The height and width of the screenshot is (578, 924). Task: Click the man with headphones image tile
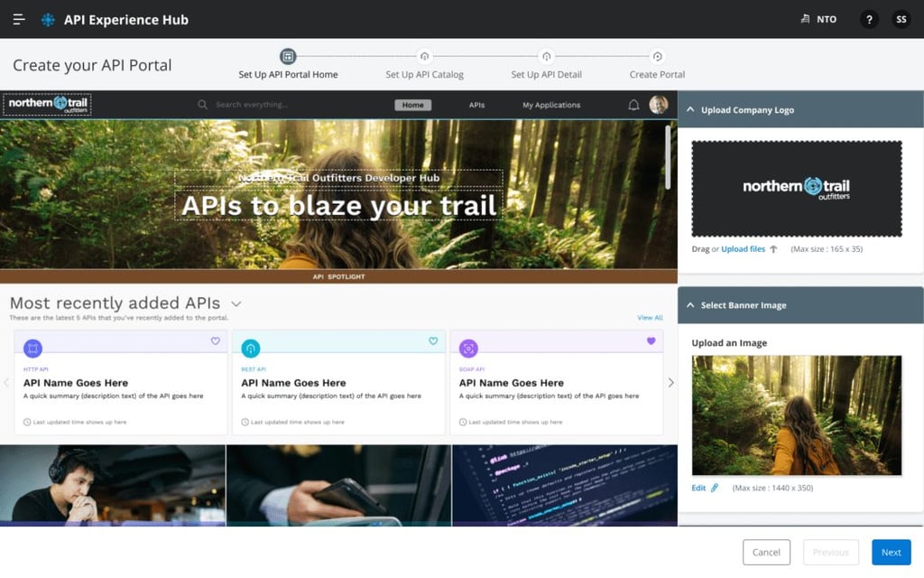point(113,485)
